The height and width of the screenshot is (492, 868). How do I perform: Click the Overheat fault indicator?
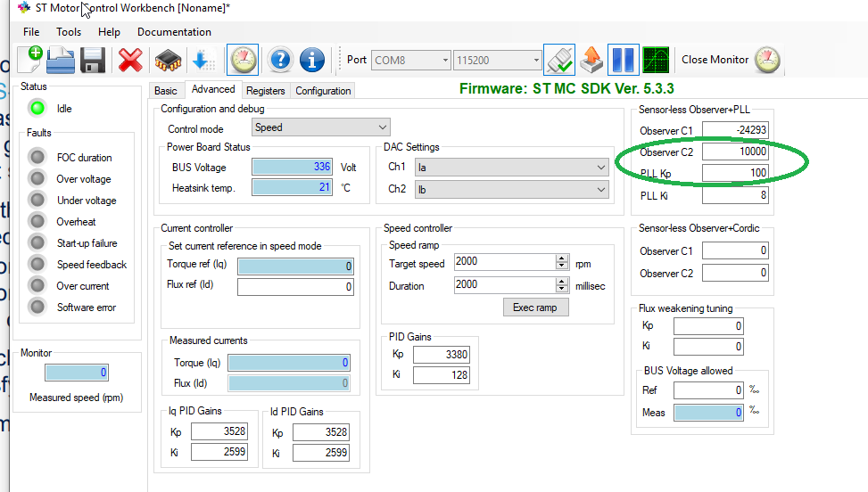[x=37, y=221]
